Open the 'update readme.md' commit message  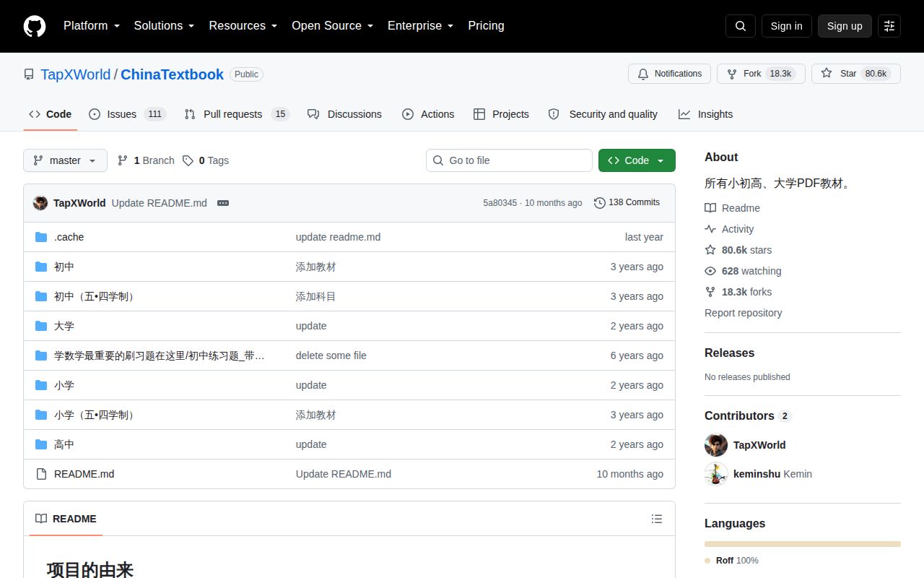tap(338, 237)
